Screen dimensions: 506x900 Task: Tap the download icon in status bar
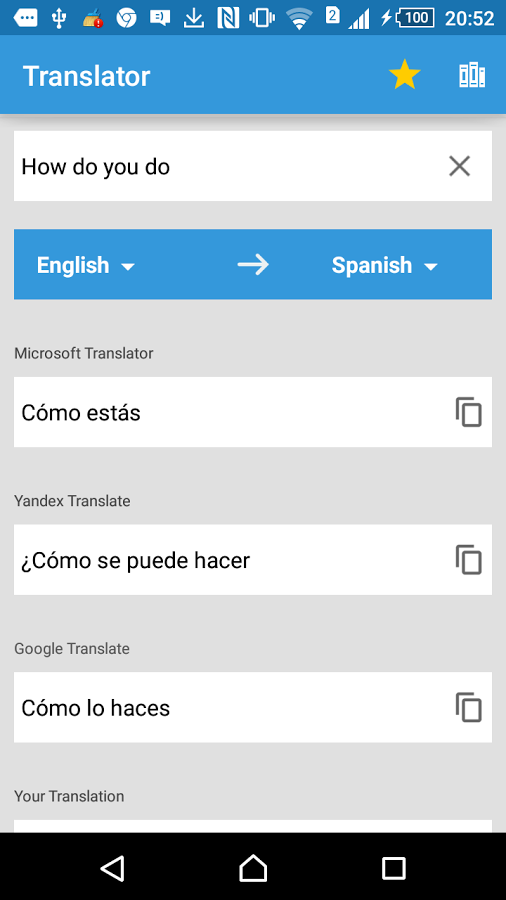coord(194,18)
